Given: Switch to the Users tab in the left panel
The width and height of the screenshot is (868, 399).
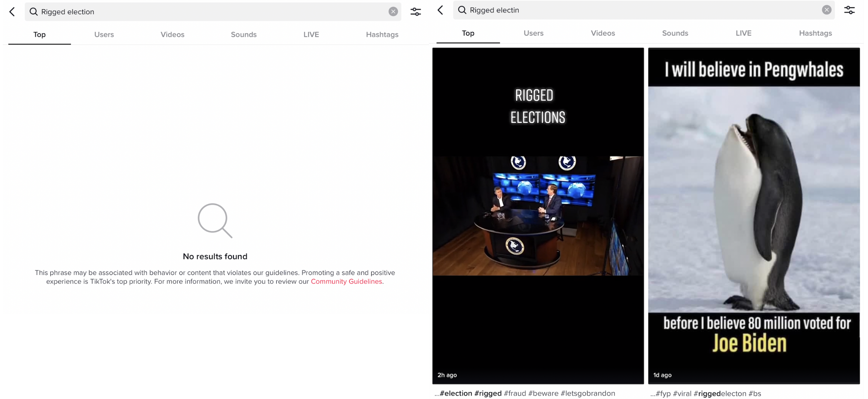Looking at the screenshot, I should click(104, 34).
